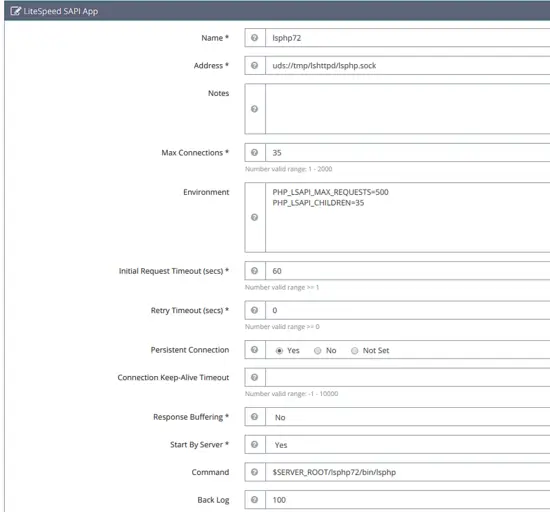Select No for Persistent Connection
The width and height of the screenshot is (550, 512).
tap(317, 351)
